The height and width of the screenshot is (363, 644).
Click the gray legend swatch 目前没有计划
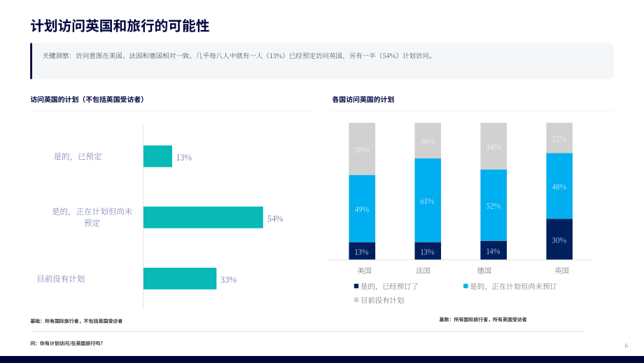click(356, 300)
